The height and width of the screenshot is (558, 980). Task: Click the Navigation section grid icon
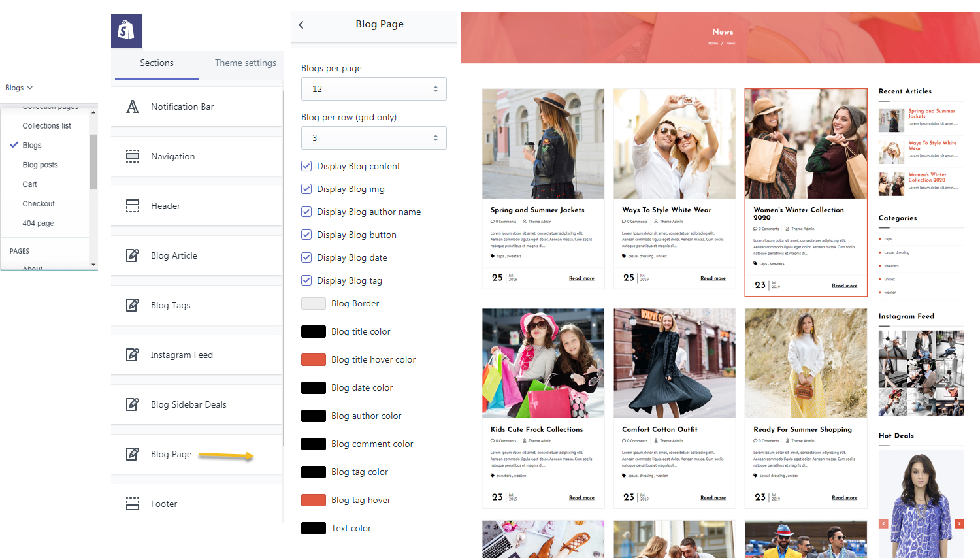(133, 156)
